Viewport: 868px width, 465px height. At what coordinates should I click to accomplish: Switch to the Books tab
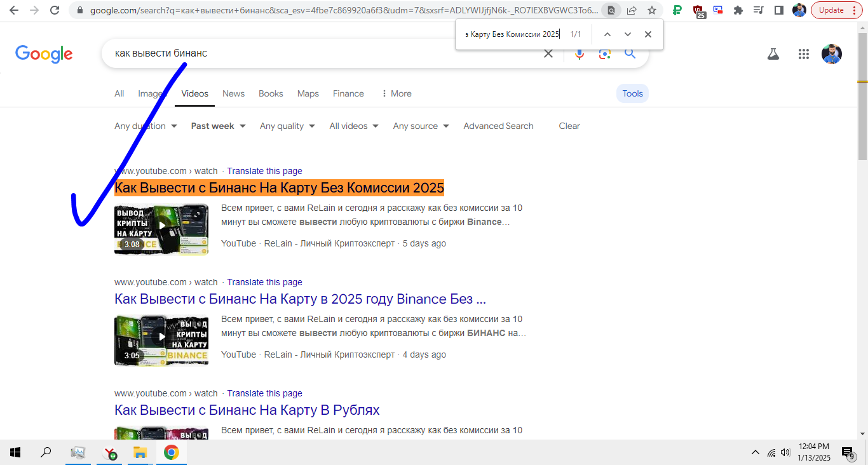click(271, 93)
